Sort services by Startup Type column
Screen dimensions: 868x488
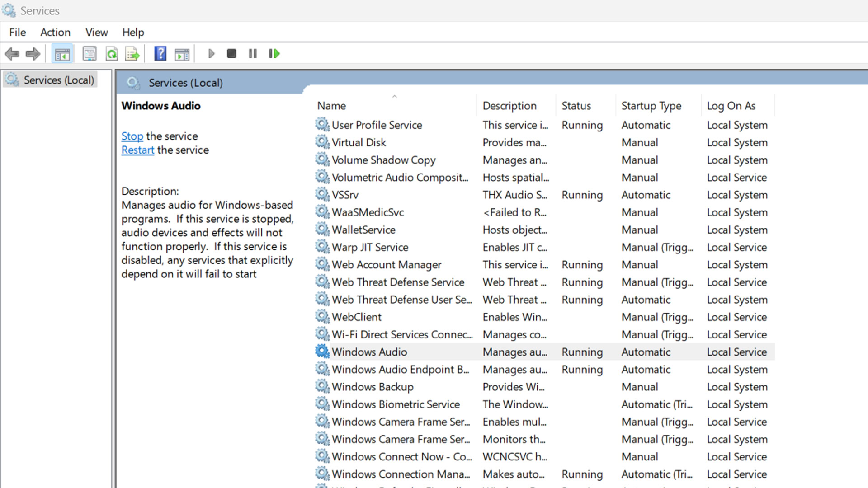coord(651,106)
